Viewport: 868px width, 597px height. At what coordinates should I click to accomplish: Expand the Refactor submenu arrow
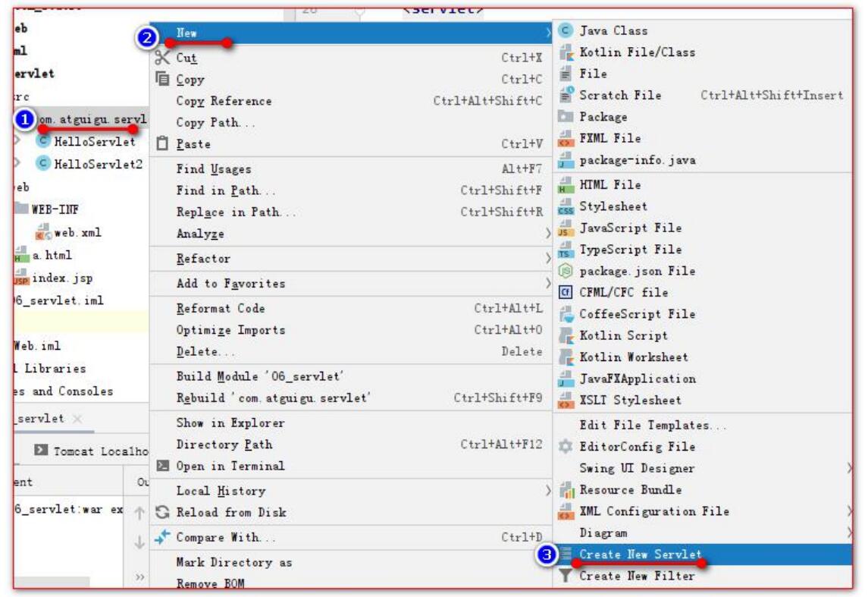click(x=547, y=259)
